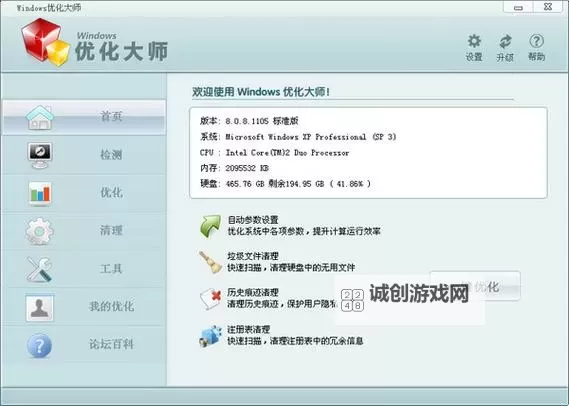Click the memory value 2095532 KB
Screen dimensions: 569x406
point(247,168)
